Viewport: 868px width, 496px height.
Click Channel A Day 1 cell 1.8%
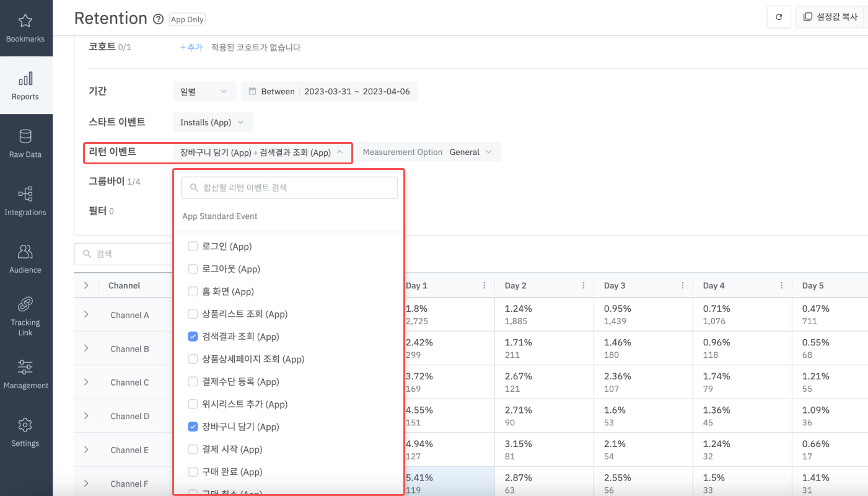click(x=449, y=314)
